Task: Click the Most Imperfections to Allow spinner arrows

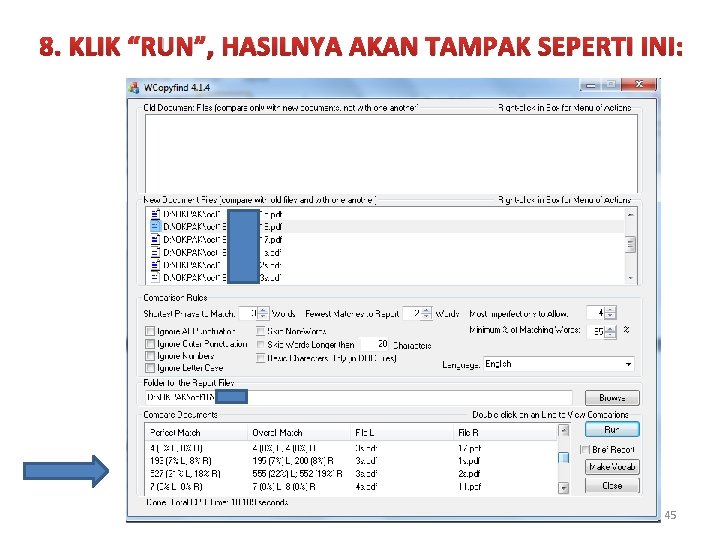Action: (x=610, y=313)
